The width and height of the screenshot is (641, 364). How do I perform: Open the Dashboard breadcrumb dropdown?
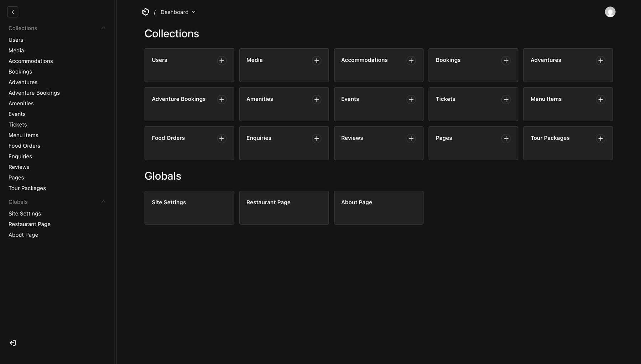coord(178,12)
